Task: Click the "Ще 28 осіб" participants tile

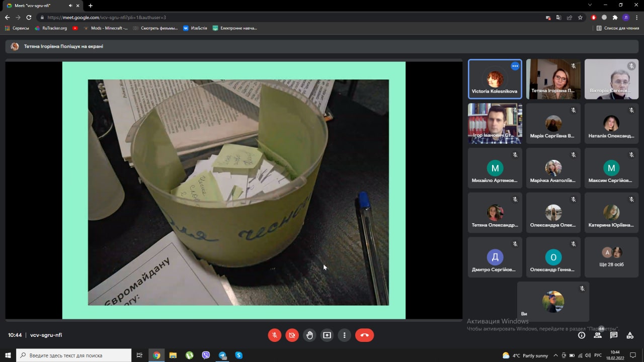Action: coord(611,257)
